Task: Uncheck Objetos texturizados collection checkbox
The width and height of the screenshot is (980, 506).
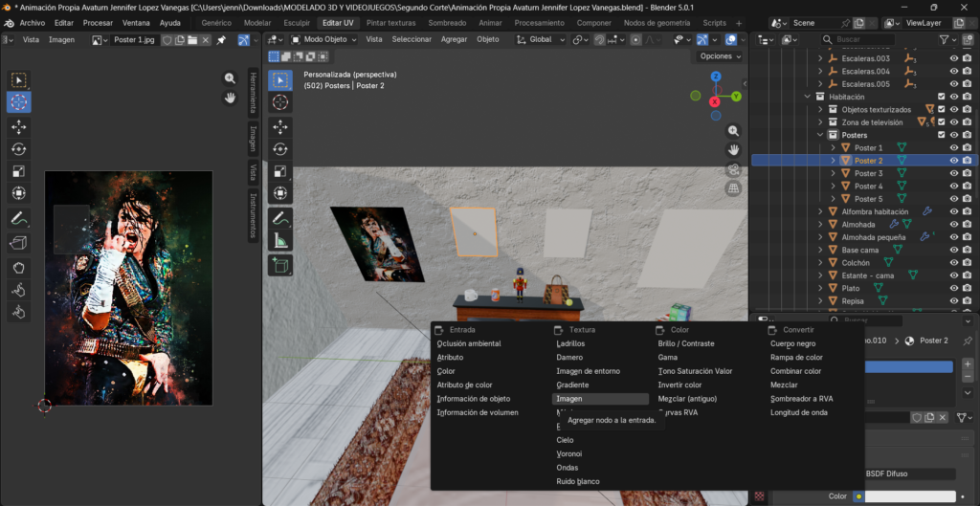Action: tap(942, 109)
